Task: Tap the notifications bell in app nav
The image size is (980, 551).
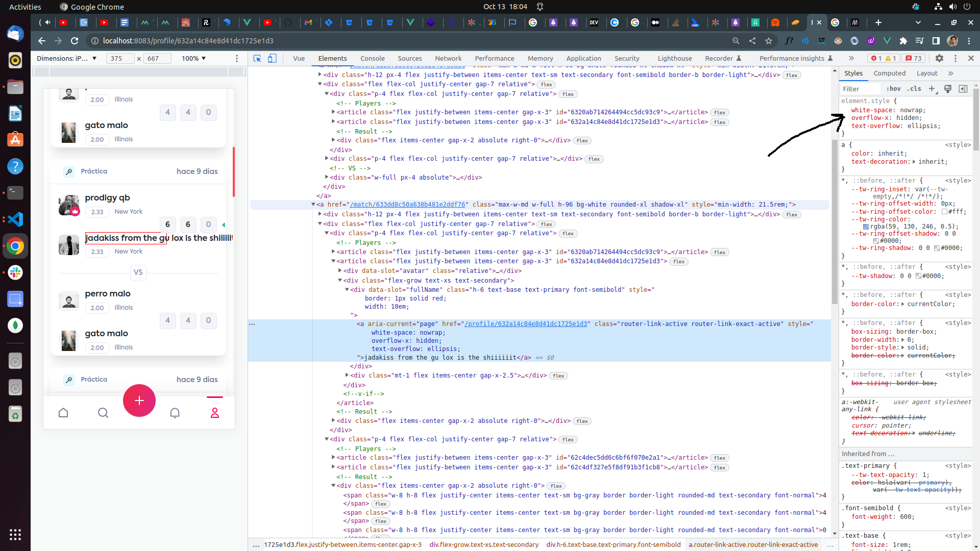Action: [175, 413]
